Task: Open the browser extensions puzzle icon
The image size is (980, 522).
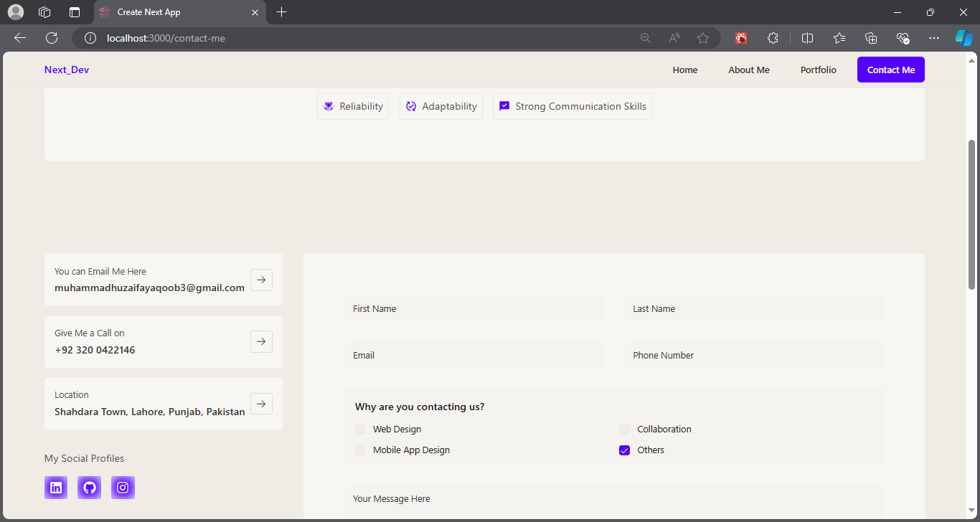Action: 773,38
